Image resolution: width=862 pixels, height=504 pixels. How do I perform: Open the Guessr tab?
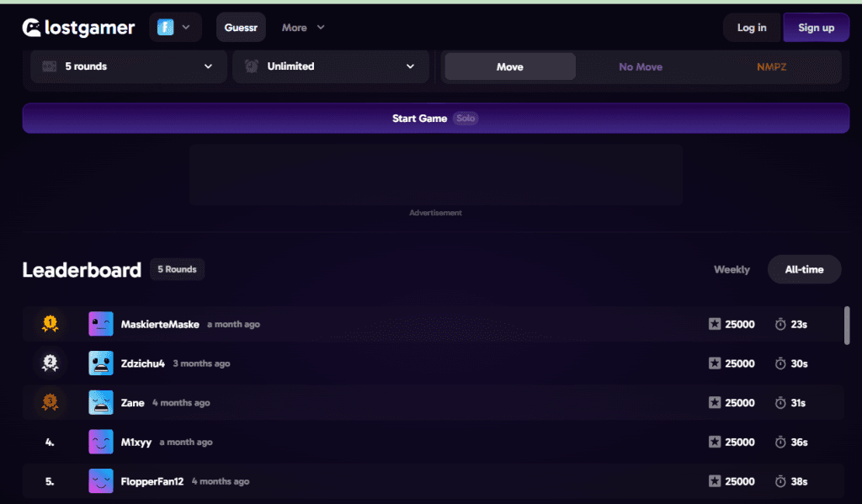coord(241,28)
